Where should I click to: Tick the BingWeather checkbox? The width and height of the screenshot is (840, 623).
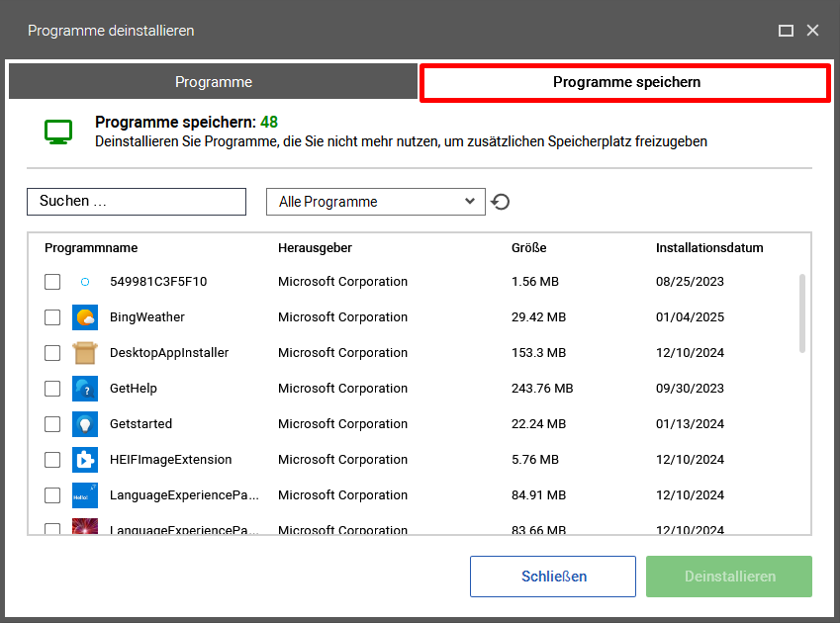pos(52,317)
